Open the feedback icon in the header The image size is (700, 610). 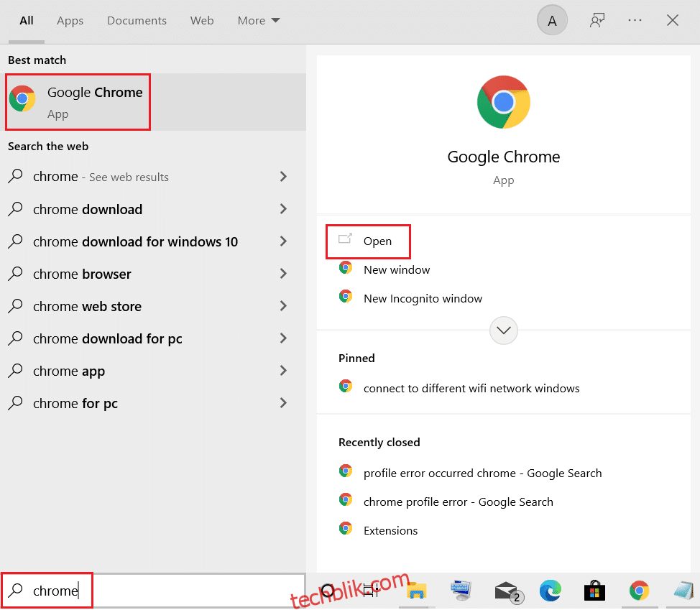[597, 21]
